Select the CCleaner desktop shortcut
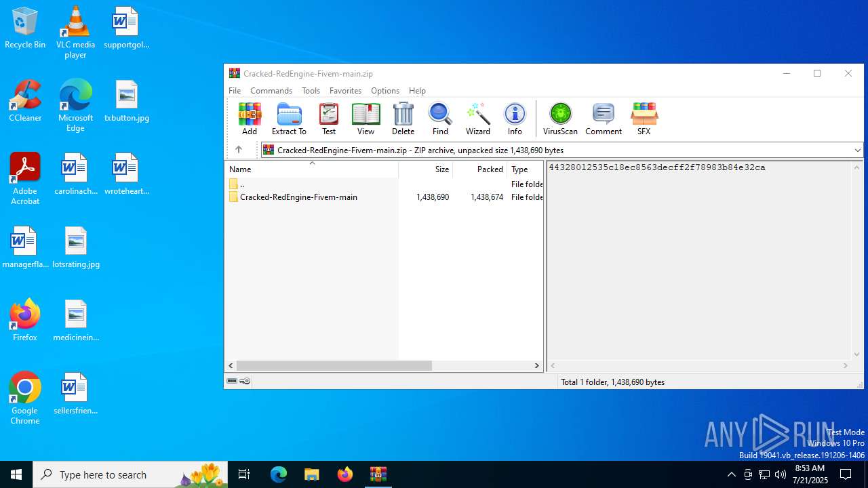 (25, 102)
